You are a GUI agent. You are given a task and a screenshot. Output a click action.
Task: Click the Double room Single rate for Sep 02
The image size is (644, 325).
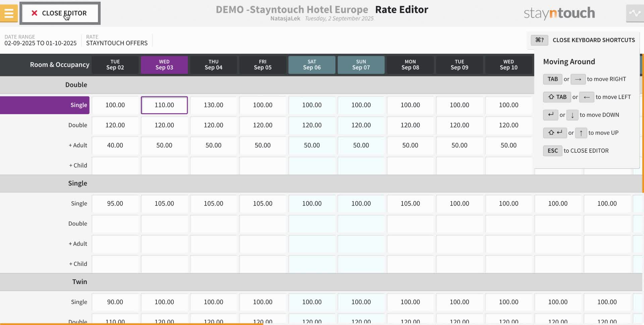(x=115, y=105)
